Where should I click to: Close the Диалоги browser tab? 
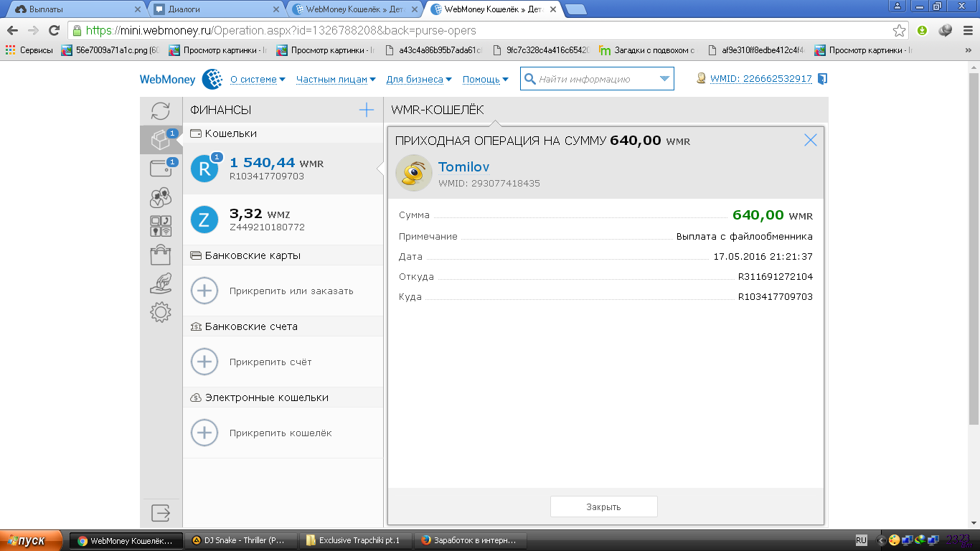[275, 9]
